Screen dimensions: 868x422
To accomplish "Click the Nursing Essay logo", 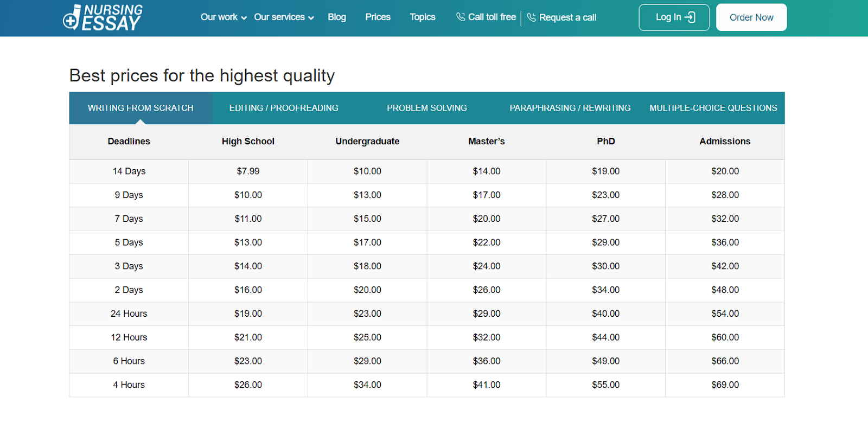I will tap(103, 17).
